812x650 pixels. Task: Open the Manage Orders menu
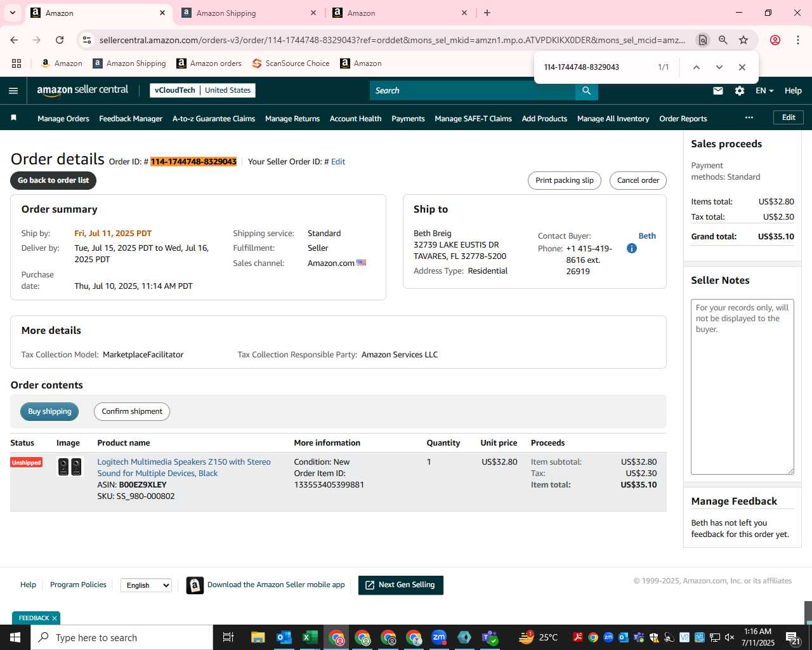coord(63,119)
